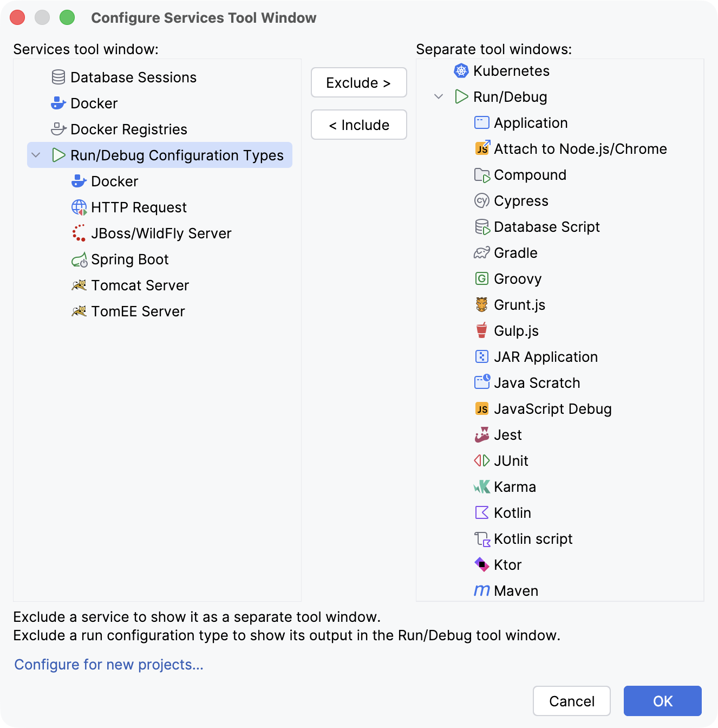Screen dimensions: 718x728
Task: Click the Kotlin K icon
Action: pyautogui.click(x=482, y=513)
